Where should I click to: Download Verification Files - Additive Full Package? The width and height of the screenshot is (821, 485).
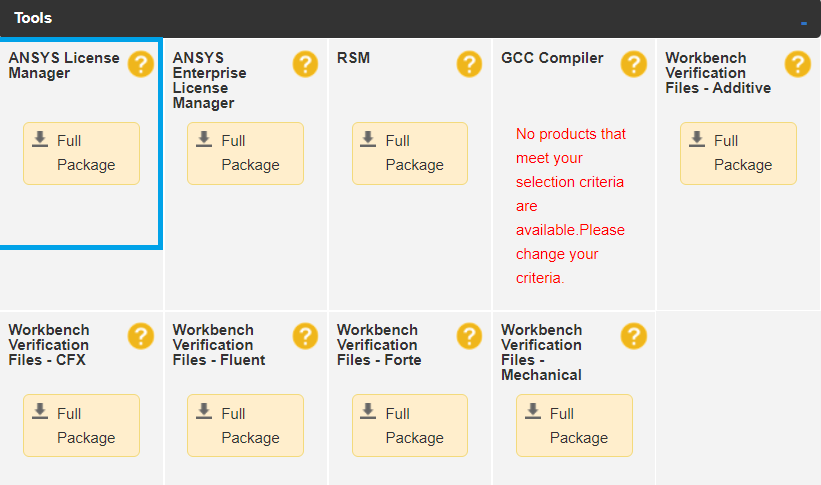(x=738, y=153)
